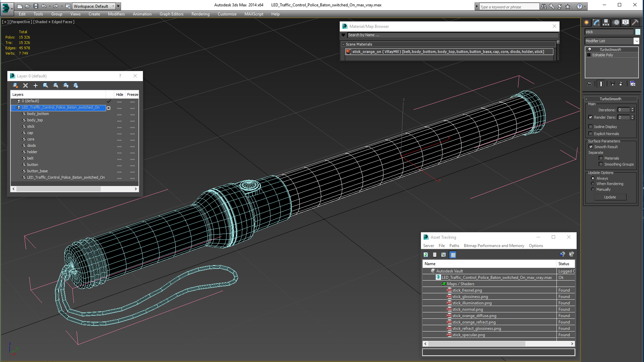Open the undo history dropdown arrow

click(50, 6)
